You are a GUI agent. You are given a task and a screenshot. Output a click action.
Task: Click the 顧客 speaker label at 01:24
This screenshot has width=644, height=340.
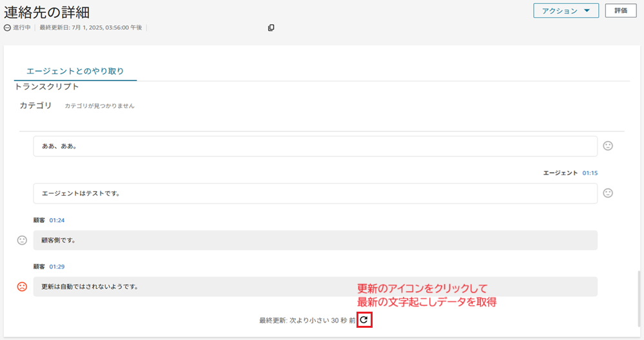pyautogui.click(x=39, y=220)
